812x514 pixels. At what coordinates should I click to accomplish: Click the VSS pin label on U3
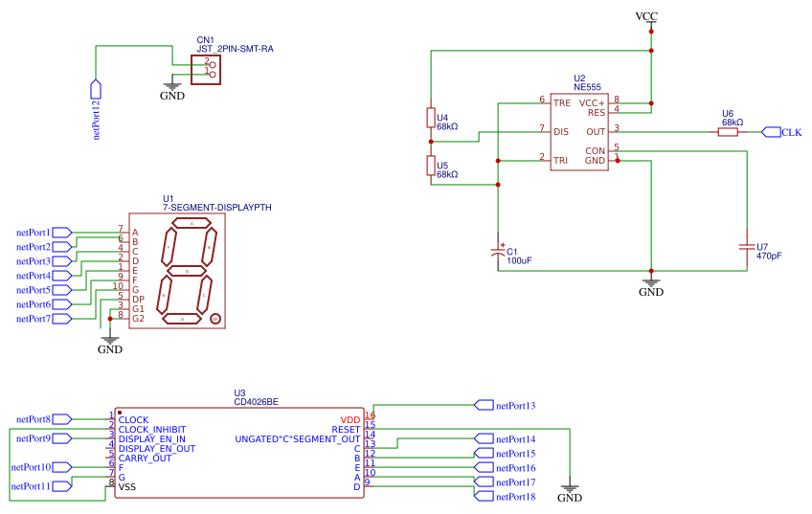click(x=126, y=486)
